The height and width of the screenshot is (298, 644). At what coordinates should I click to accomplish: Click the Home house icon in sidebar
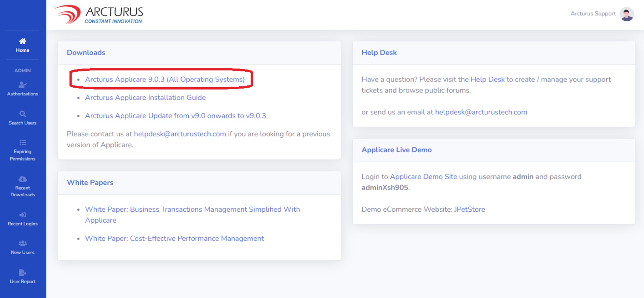pyautogui.click(x=23, y=41)
